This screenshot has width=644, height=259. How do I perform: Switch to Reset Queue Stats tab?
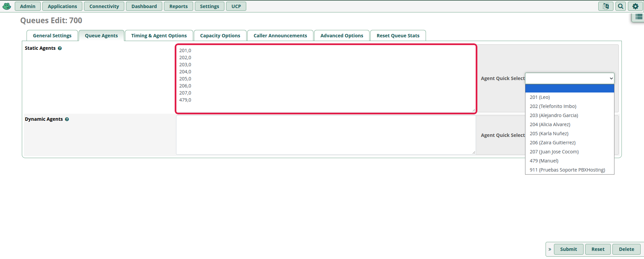tap(398, 36)
